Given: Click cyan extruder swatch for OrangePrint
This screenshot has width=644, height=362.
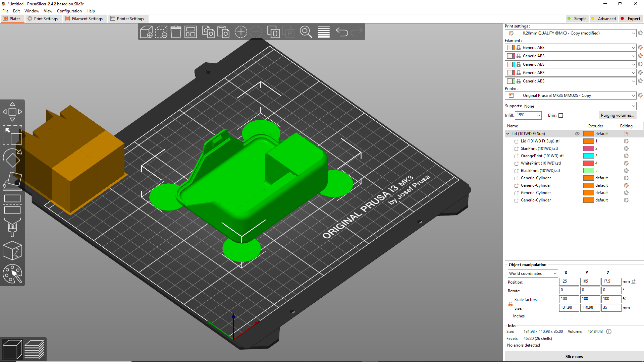Looking at the screenshot, I should click(588, 156).
